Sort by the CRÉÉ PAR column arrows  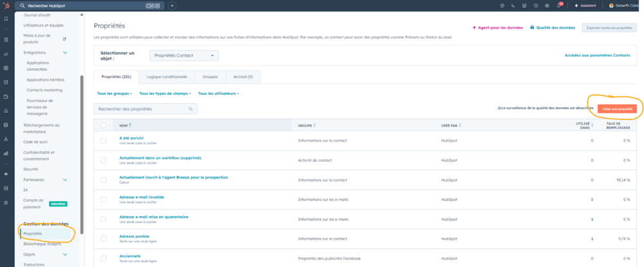tap(460, 125)
